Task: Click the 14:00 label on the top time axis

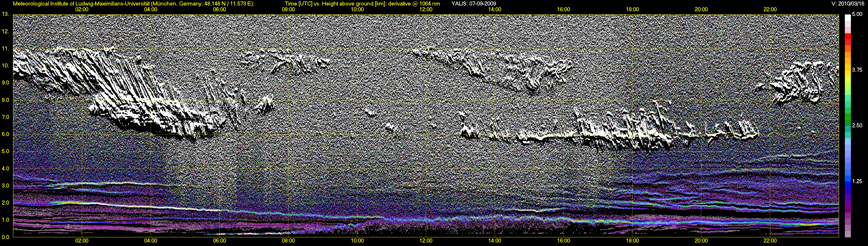Action: (x=495, y=10)
